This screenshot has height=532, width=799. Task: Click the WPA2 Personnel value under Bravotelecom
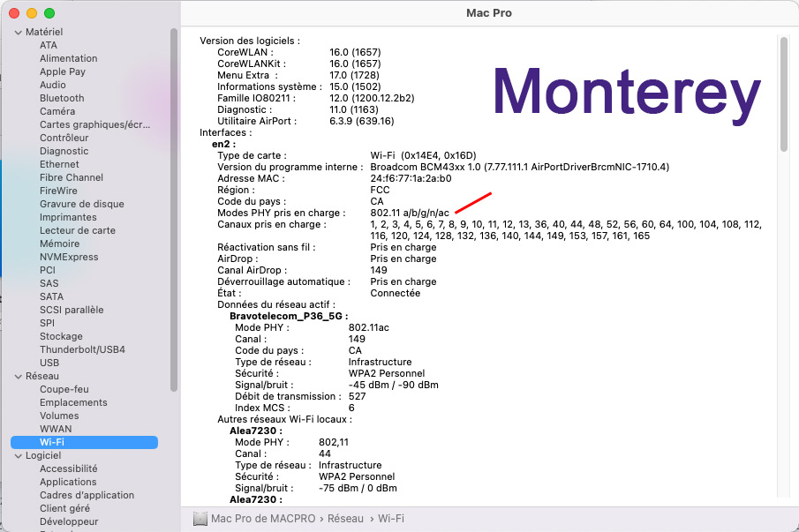[x=387, y=374]
